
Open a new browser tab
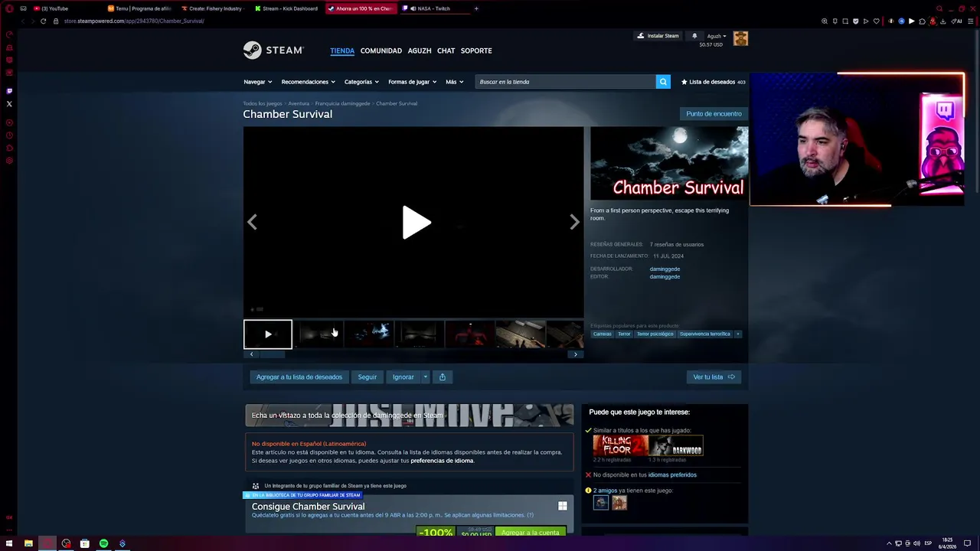476,8
